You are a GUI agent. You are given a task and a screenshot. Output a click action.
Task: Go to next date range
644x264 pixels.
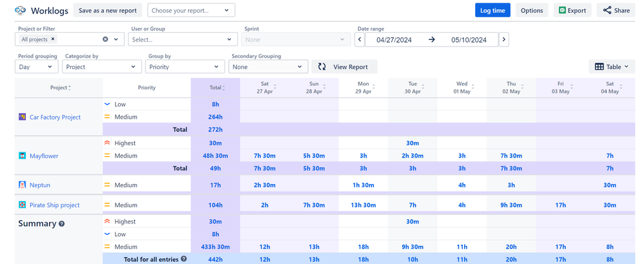(x=504, y=40)
